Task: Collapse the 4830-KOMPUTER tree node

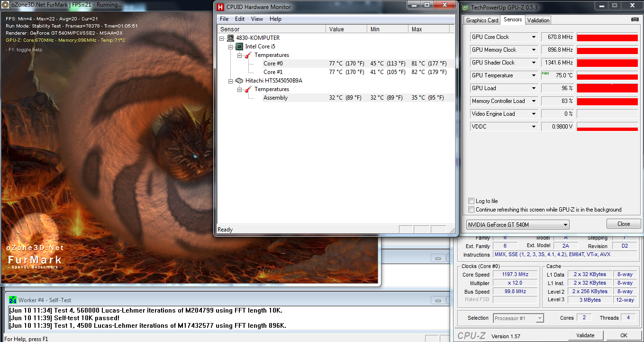Action: [222, 38]
